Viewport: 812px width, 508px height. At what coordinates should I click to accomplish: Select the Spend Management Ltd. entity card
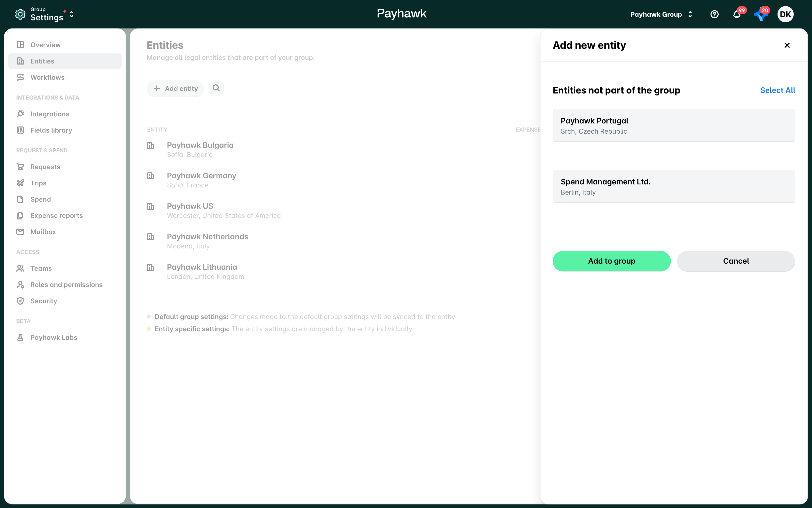pos(674,186)
